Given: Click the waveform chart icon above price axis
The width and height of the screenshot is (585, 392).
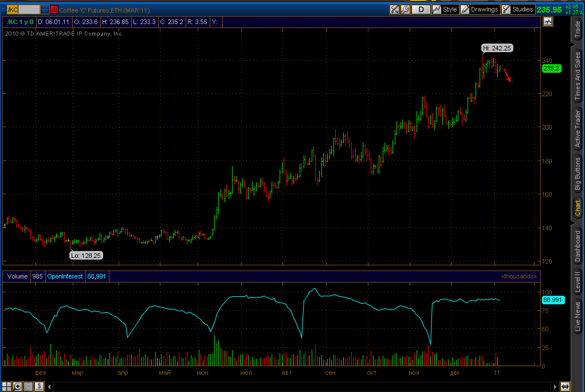Looking at the screenshot, I should [x=548, y=22].
